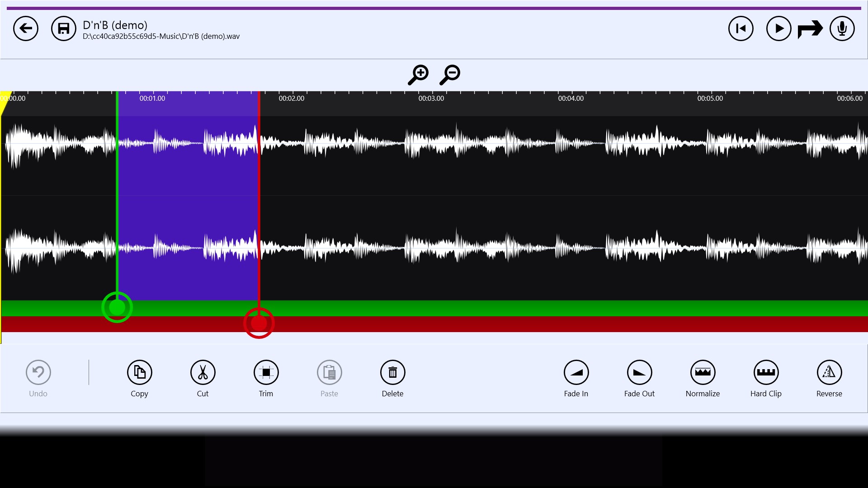This screenshot has height=488, width=868.
Task: Click the loop/forward arrow icon
Action: (810, 29)
